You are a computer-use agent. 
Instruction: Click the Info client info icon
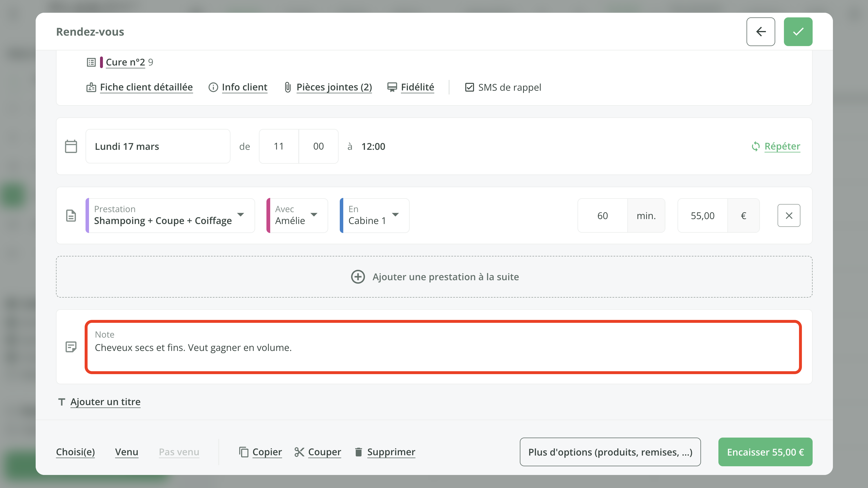[213, 87]
